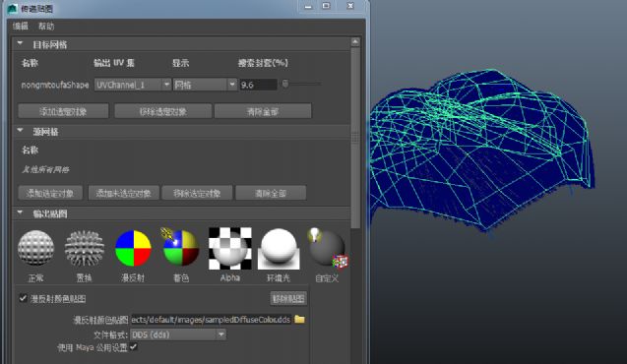Collapse the Target Meshes section
The height and width of the screenshot is (364, 627).
tap(20, 43)
